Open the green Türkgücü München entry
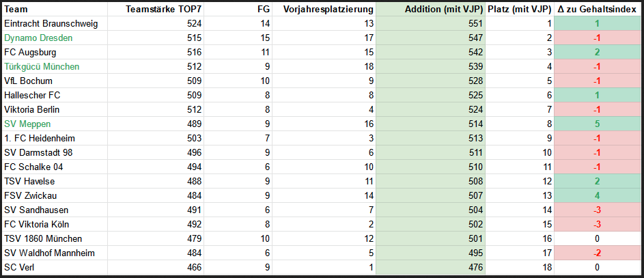 [x=42, y=66]
